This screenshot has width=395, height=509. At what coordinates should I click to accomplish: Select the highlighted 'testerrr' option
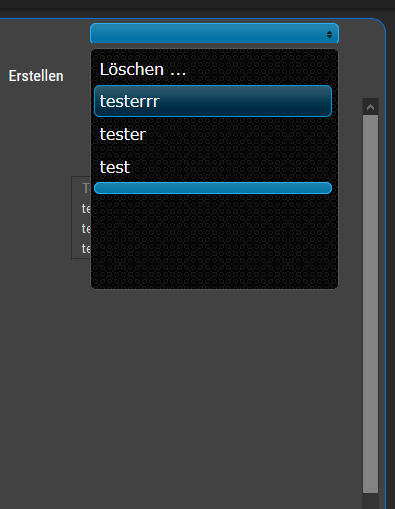click(213, 101)
